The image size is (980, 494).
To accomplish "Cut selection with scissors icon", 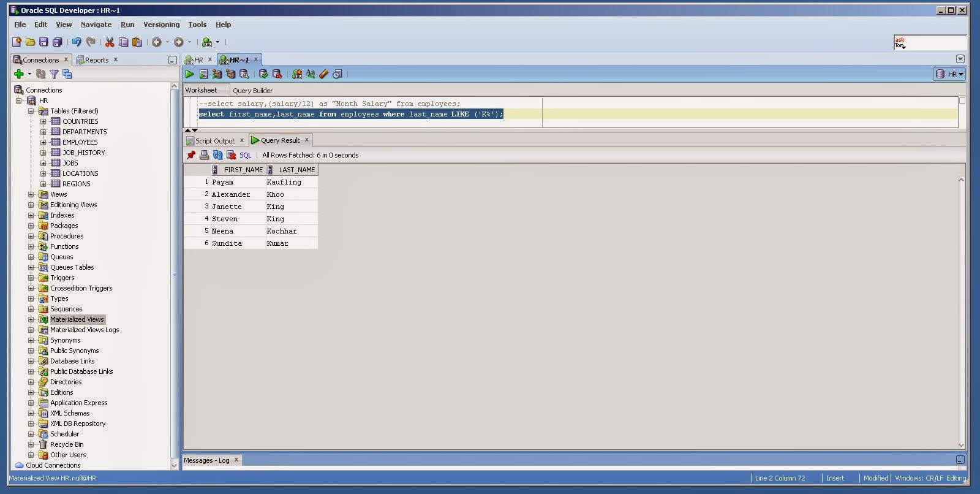I will [110, 42].
